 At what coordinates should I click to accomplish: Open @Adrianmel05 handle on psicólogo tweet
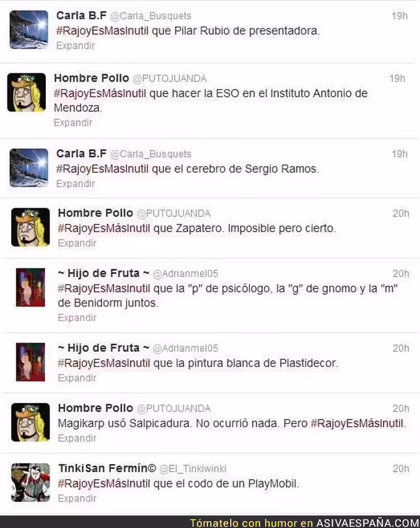point(186,273)
